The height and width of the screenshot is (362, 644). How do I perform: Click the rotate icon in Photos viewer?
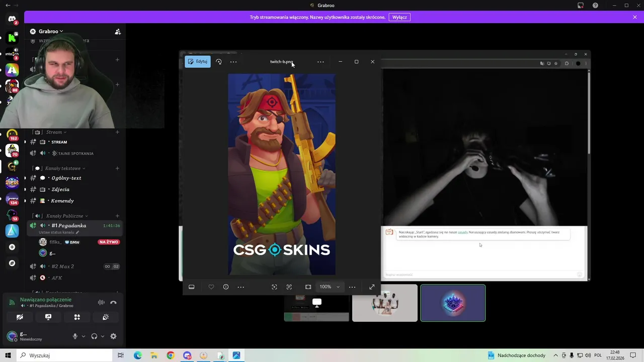(219, 62)
